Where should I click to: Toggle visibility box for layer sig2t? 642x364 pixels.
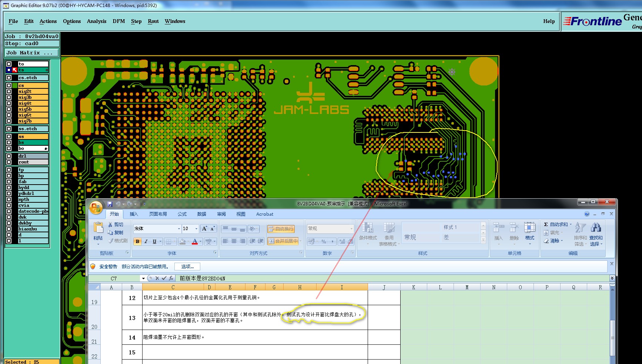pyautogui.click(x=9, y=91)
